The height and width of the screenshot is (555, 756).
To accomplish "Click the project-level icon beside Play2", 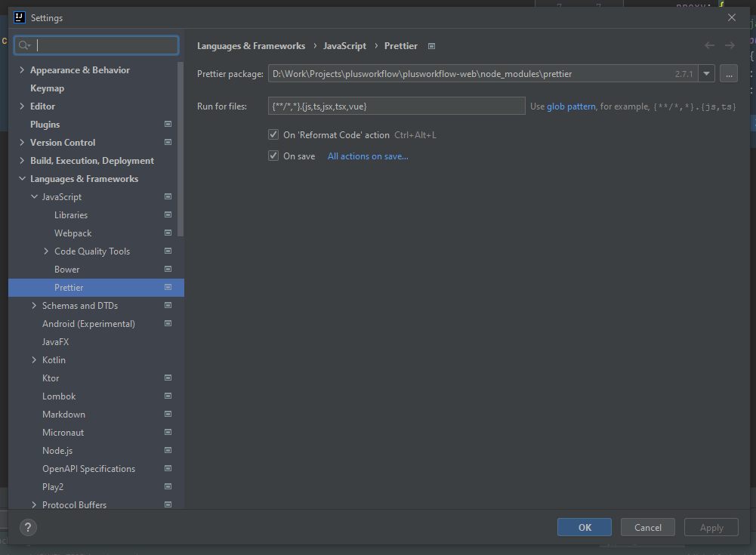I will pyautogui.click(x=168, y=486).
